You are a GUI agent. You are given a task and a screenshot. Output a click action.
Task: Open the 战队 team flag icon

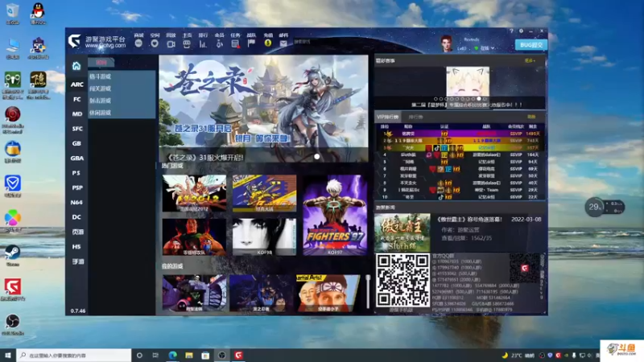[251, 43]
